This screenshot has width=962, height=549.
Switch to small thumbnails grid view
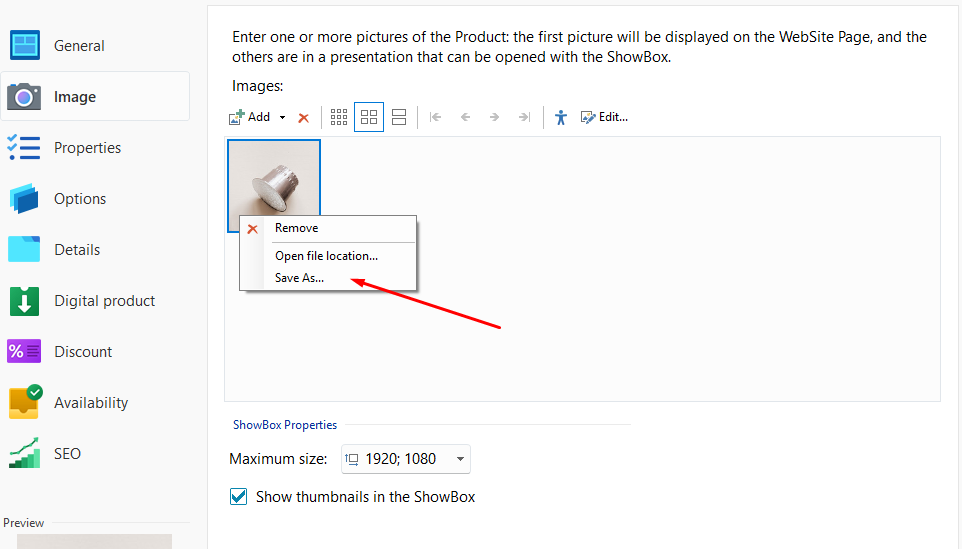click(x=339, y=117)
